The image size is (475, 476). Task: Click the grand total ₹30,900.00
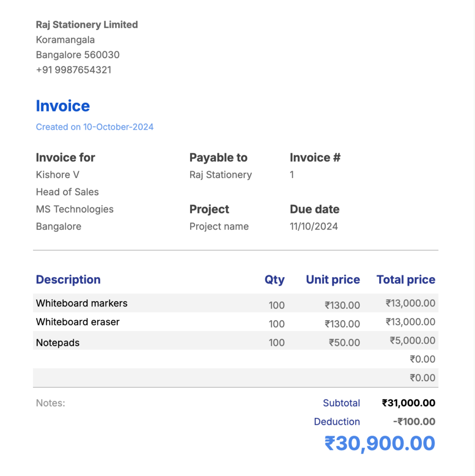click(x=380, y=443)
